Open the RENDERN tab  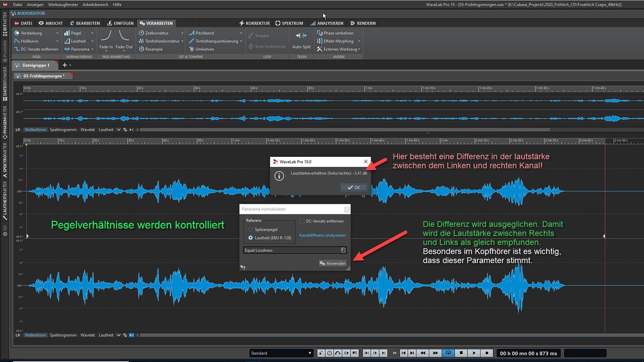[x=363, y=23]
